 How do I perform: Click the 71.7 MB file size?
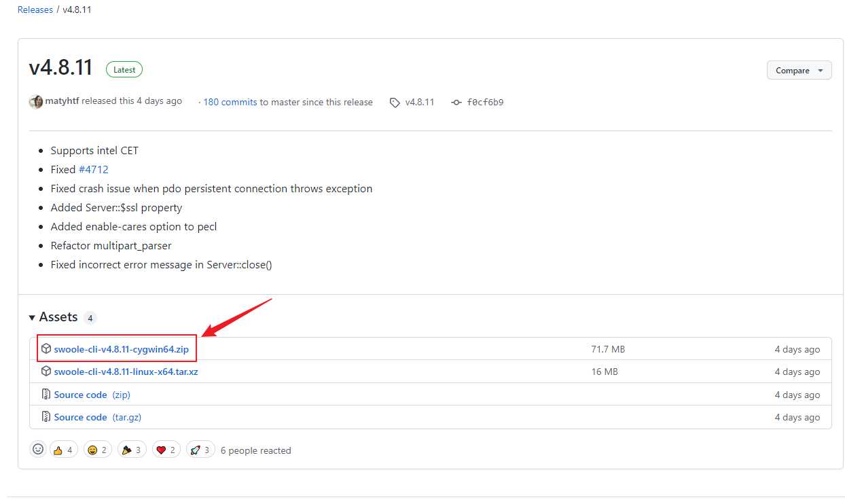(x=608, y=349)
